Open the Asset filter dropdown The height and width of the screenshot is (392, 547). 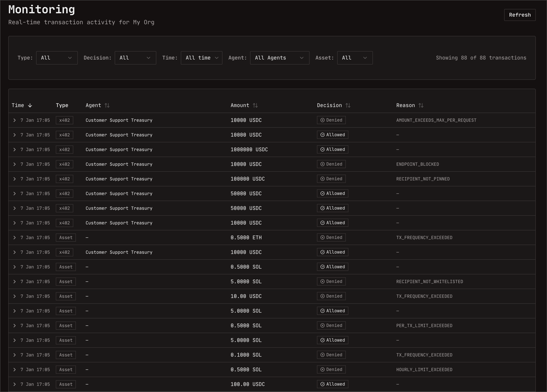pyautogui.click(x=355, y=58)
